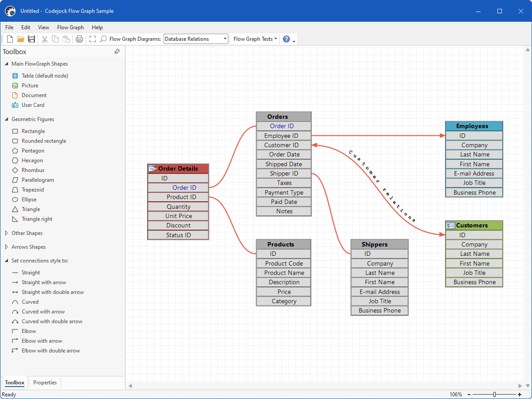Choose the Trapezoid shape
The width and height of the screenshot is (532, 399).
pos(33,190)
